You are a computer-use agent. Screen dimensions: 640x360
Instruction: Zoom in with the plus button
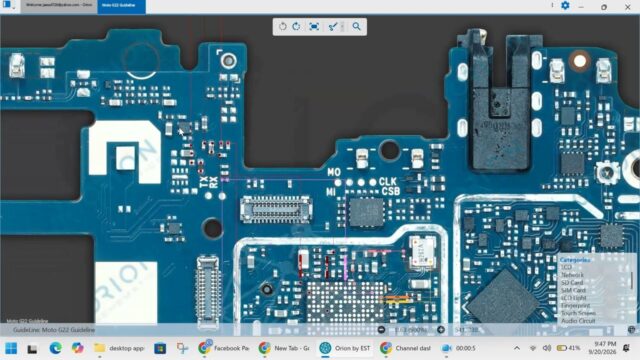(441, 329)
